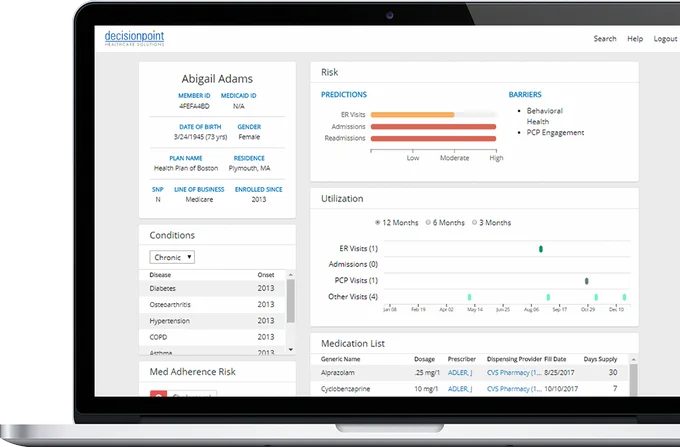Click the Disease column header
Screen dimensions: 680x447
coord(160,275)
